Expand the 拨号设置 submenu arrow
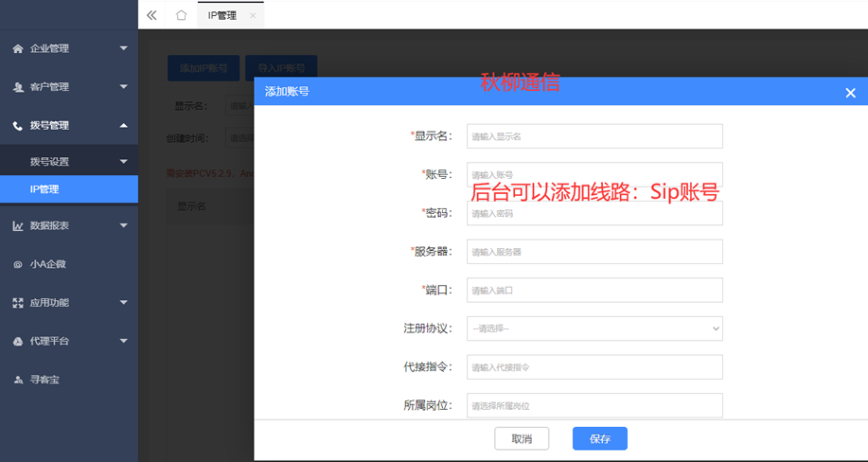 (x=123, y=162)
